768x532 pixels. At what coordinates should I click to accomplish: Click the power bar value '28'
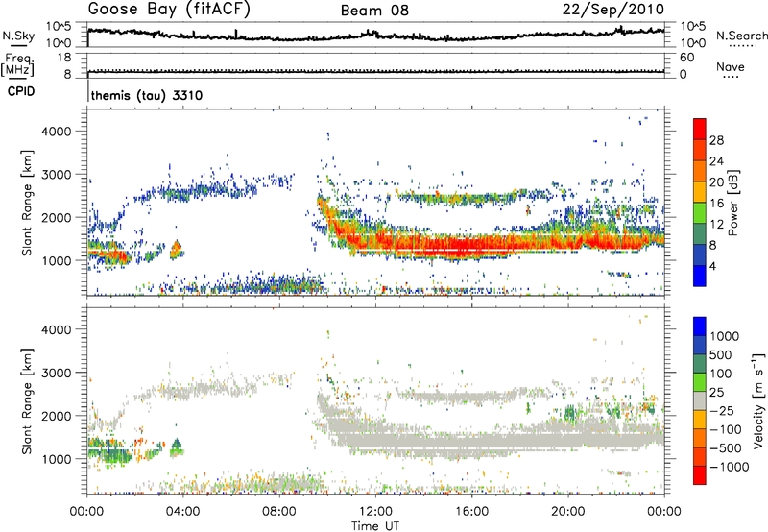click(x=716, y=140)
